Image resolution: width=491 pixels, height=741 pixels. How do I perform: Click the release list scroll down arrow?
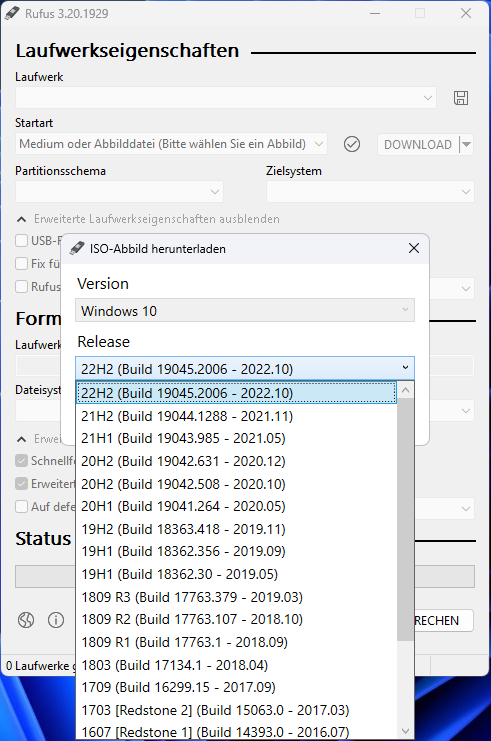tap(405, 730)
